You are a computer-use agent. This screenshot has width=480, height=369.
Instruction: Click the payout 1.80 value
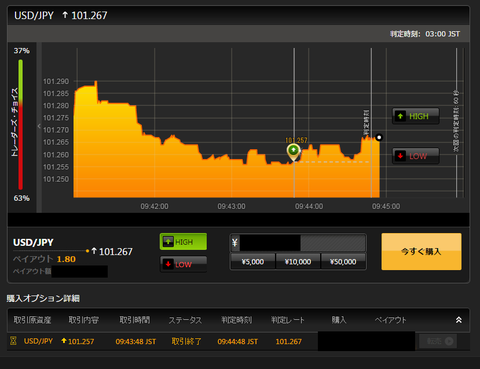66,259
